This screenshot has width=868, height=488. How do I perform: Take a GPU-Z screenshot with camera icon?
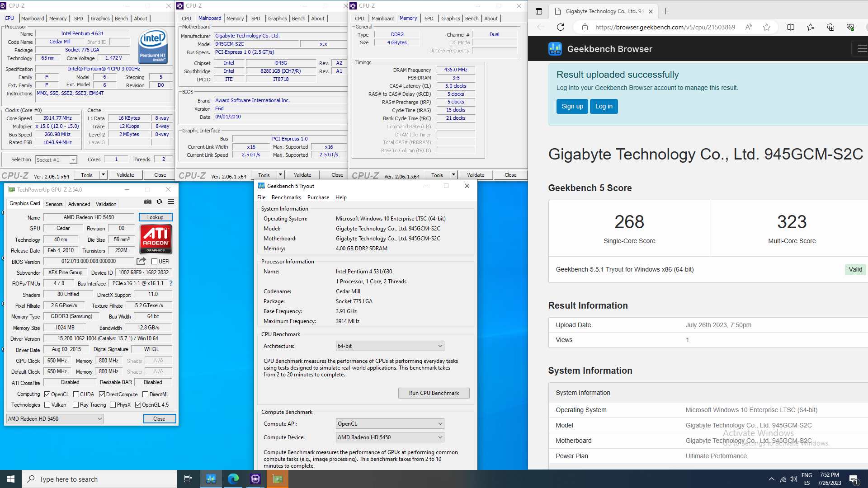pos(148,202)
